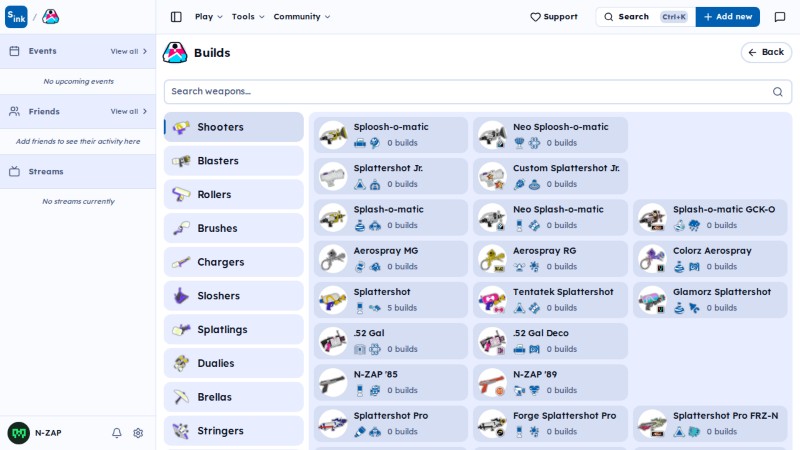Click the Streams TV icon
The image size is (800, 450).
[14, 171]
